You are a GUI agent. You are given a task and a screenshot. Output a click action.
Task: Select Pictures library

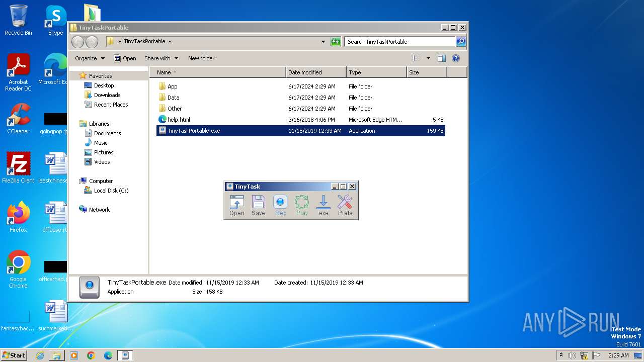104,152
